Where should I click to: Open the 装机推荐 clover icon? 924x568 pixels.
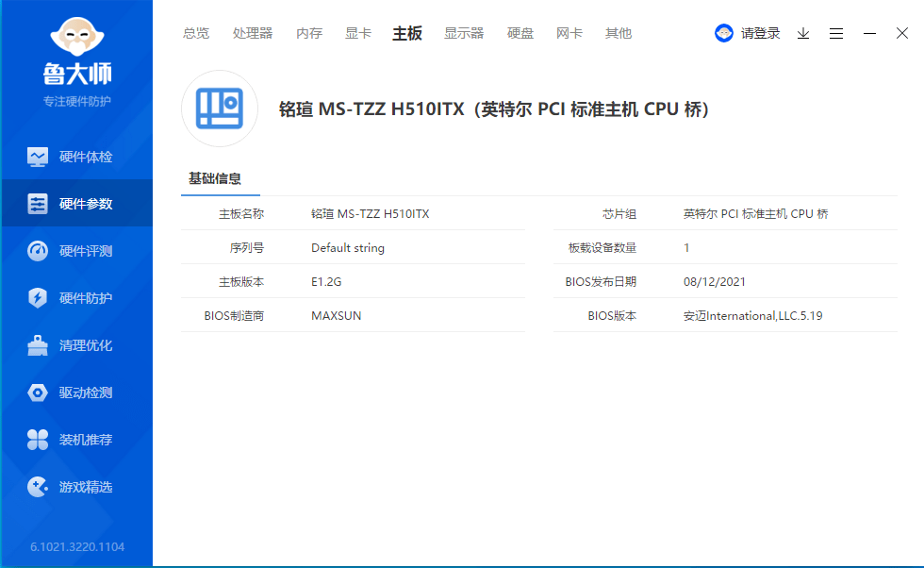[37, 440]
